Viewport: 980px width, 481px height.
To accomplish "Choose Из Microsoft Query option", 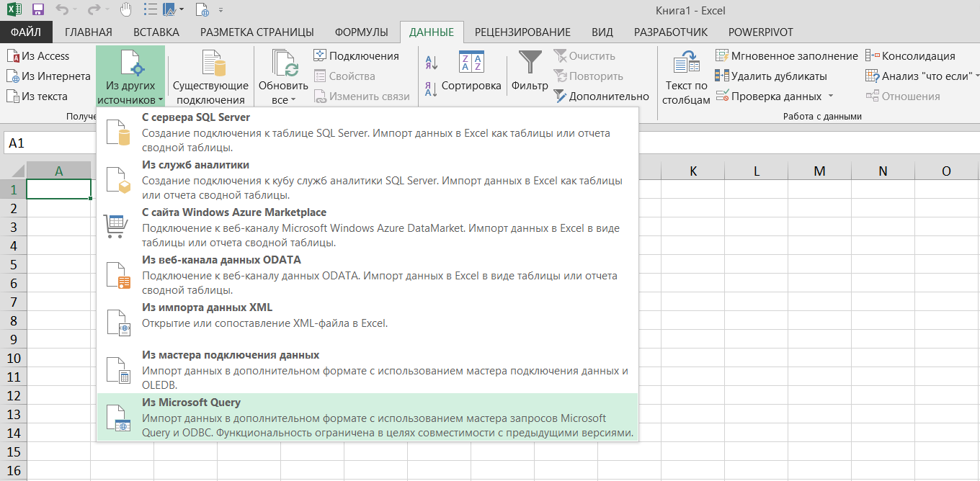I will pyautogui.click(x=367, y=418).
